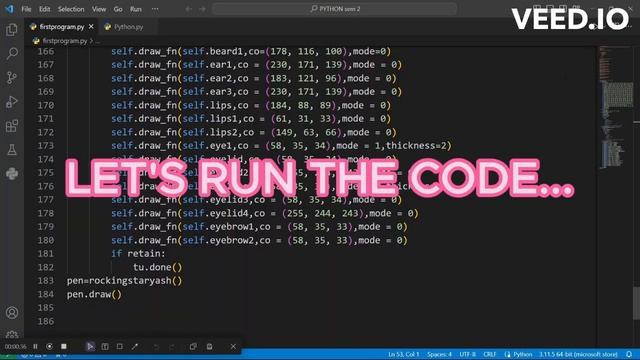The image size is (640, 360).
Task: Open the Testing flask icon view
Action: click(12, 150)
